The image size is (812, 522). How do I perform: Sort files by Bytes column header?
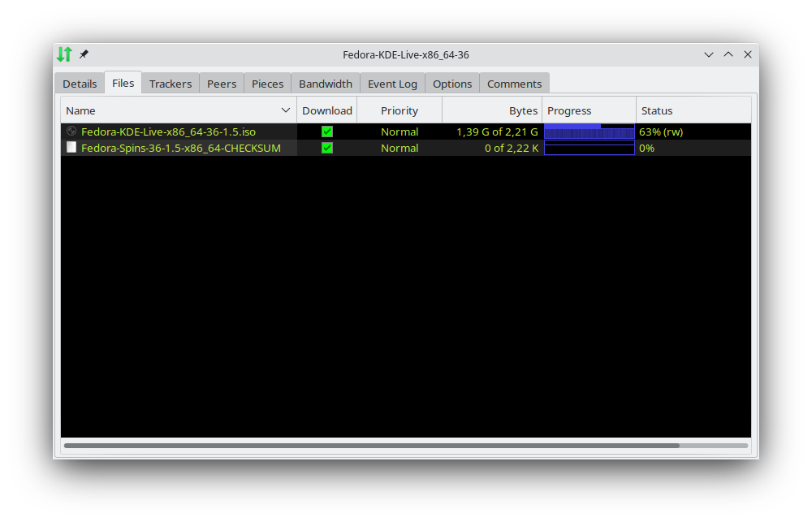coord(492,110)
